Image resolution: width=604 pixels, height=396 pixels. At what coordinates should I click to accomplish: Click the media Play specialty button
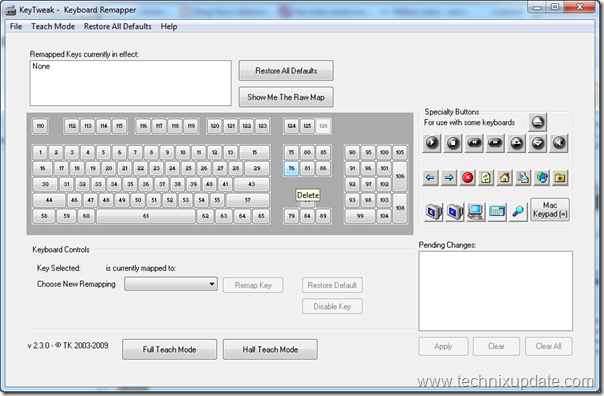[x=431, y=143]
